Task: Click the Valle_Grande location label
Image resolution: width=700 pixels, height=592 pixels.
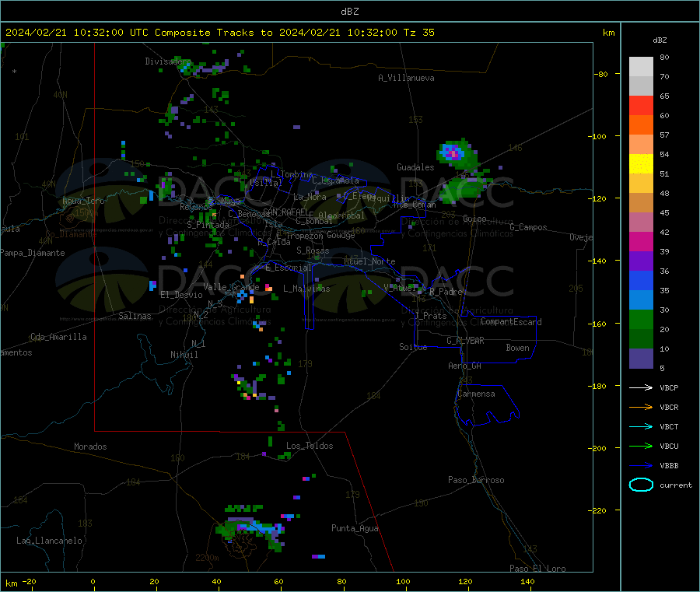Action: 231,287
